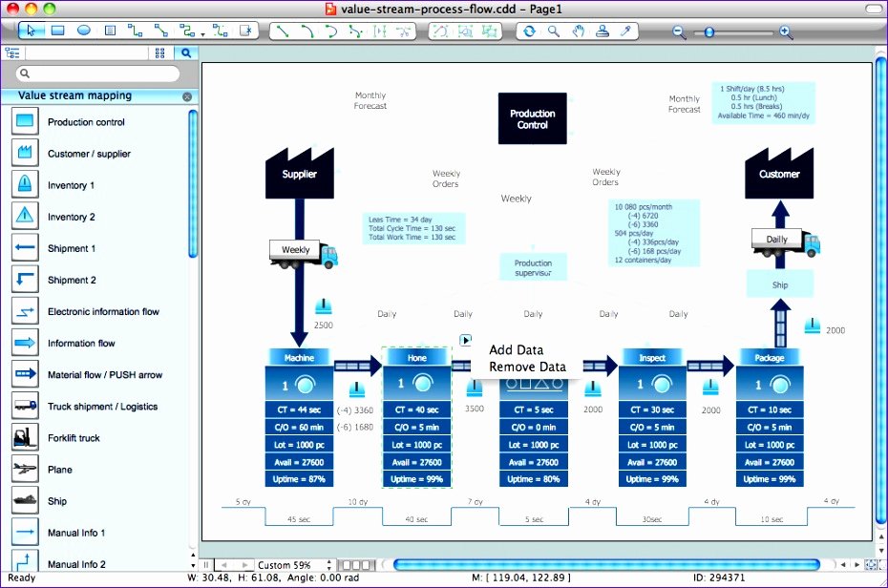Select the spiral curve tool
Viewport: 888px width, 588px height.
click(x=331, y=31)
